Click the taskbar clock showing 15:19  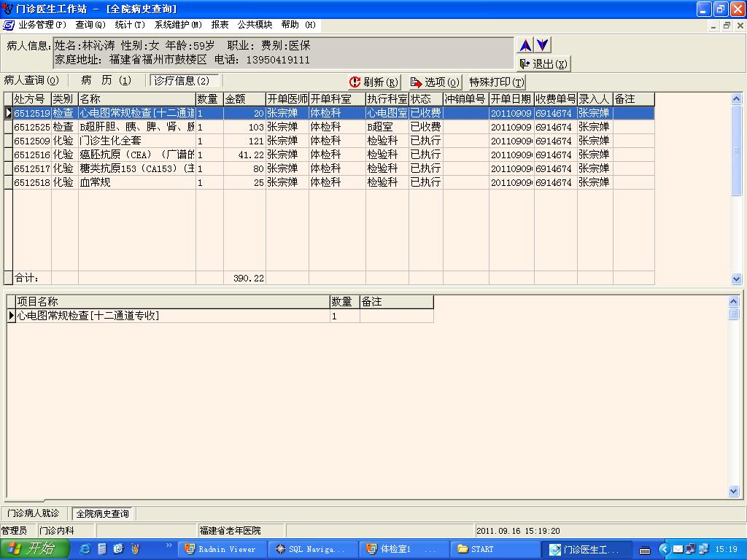coord(727,549)
